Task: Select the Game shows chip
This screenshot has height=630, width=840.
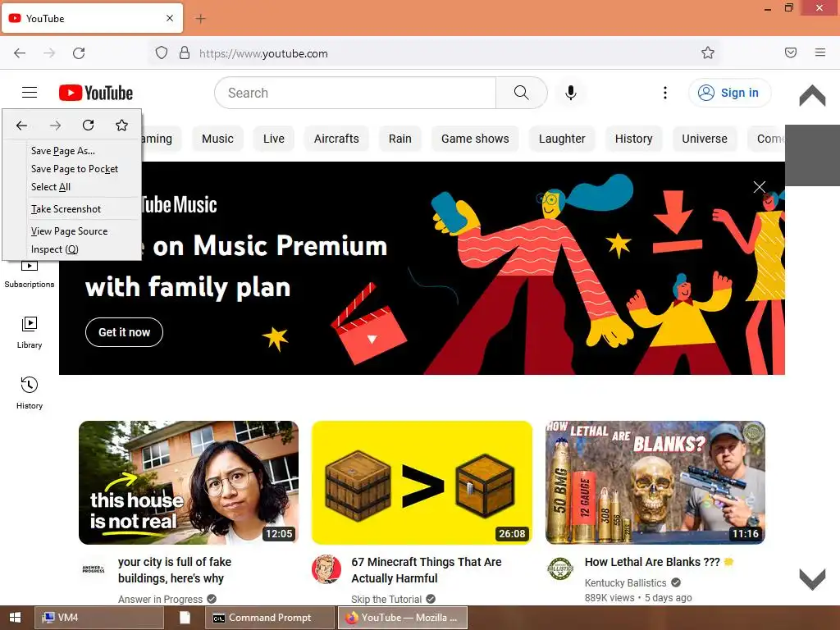Action: point(475,139)
